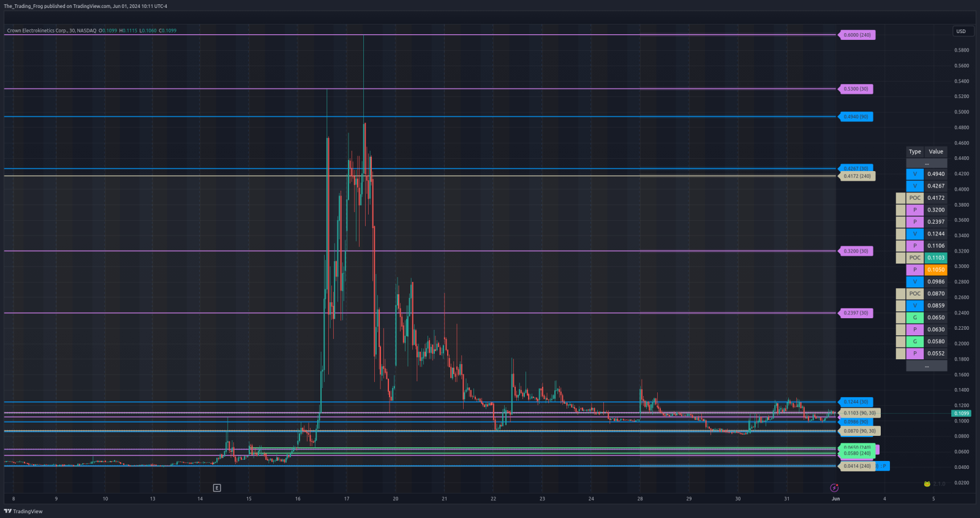This screenshot has width=980, height=518.
Task: Click the TradingView logo at bottom left
Action: click(x=23, y=511)
